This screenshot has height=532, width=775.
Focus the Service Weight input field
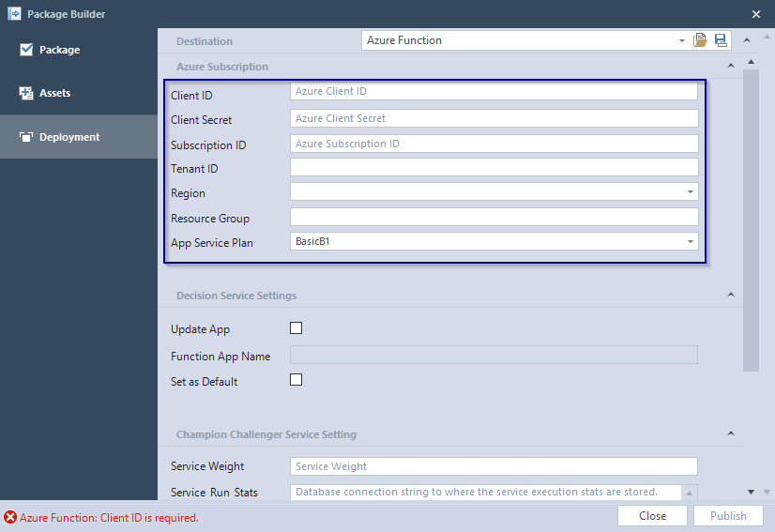pyautogui.click(x=494, y=466)
